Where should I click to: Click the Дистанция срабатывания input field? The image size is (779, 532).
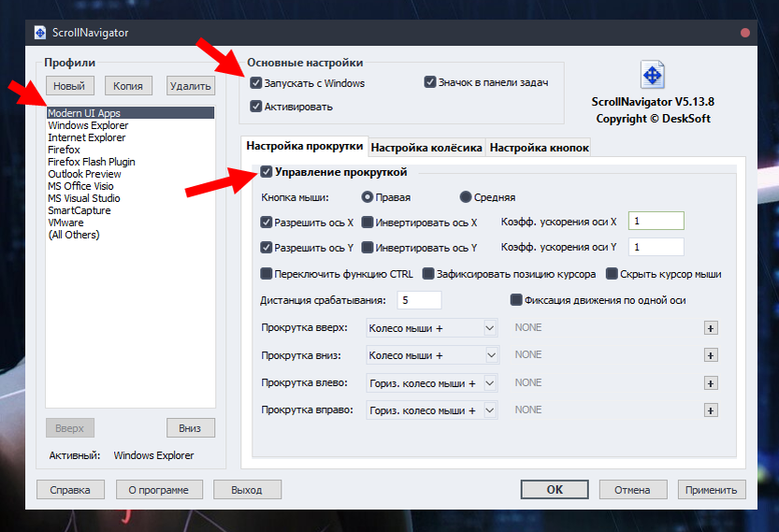(419, 300)
